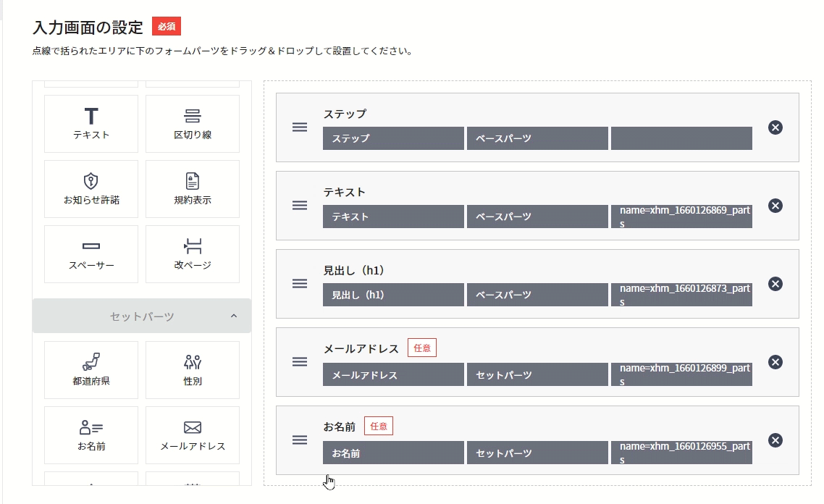824x504 pixels.
Task: Click the 任意 badge on メールアドレス
Action: [422, 348]
